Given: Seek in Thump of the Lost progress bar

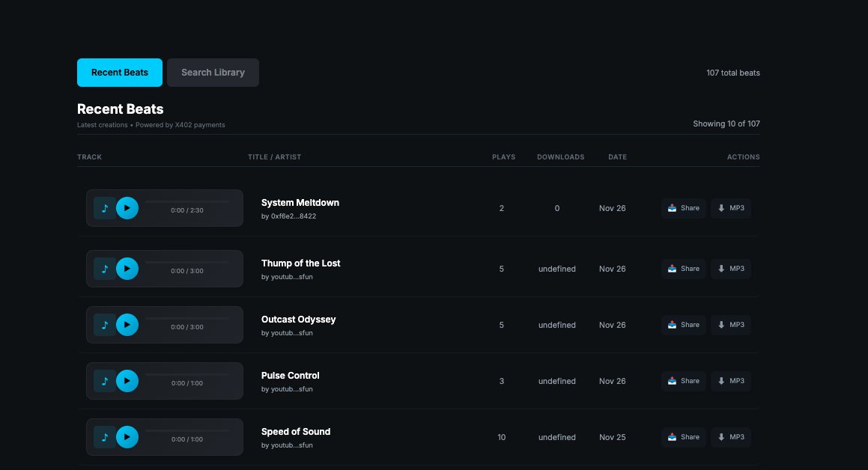Looking at the screenshot, I should [187, 262].
